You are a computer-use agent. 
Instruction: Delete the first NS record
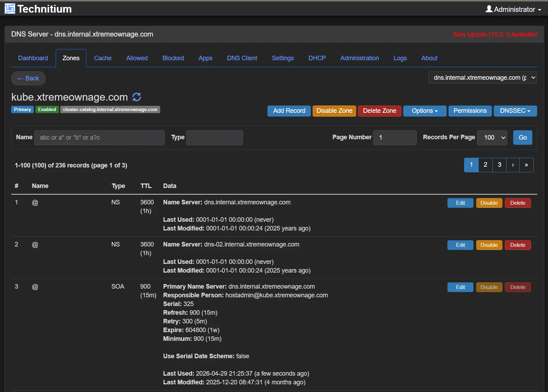point(518,203)
